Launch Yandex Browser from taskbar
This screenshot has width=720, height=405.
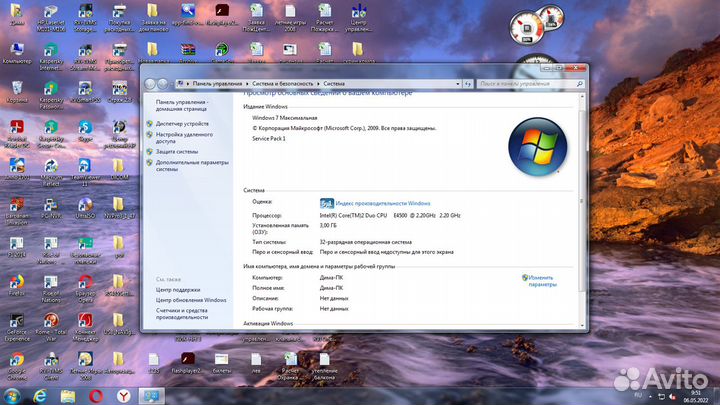[123, 395]
